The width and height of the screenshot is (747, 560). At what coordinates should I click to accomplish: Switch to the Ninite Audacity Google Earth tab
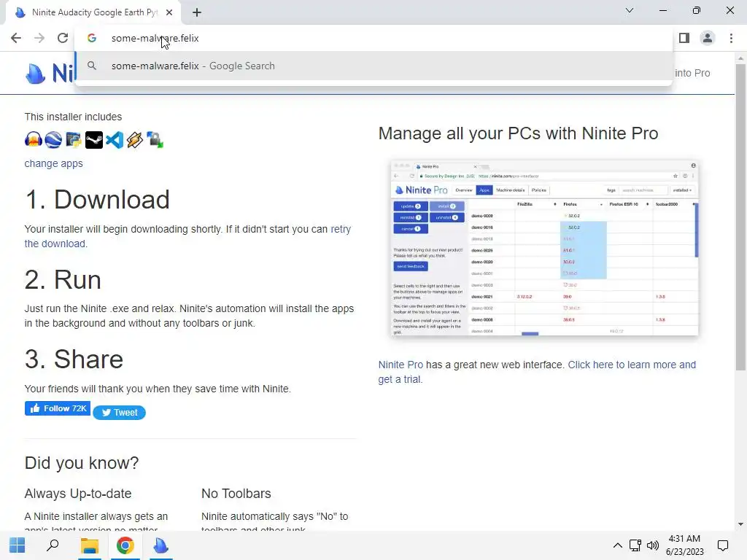93,12
